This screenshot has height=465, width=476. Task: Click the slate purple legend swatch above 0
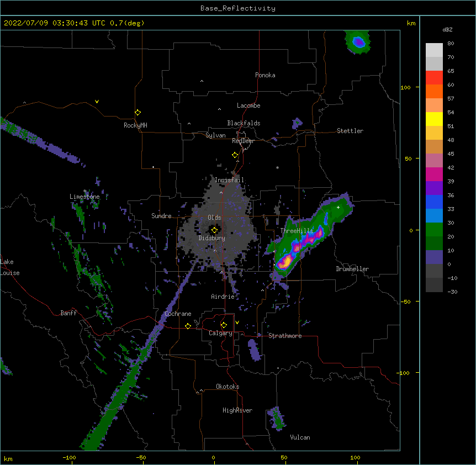434,257
